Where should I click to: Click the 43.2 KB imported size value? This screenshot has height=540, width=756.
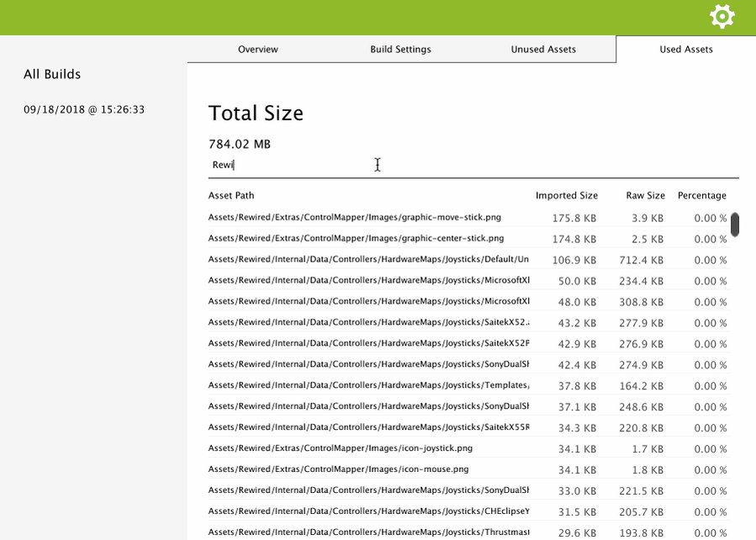pyautogui.click(x=577, y=323)
